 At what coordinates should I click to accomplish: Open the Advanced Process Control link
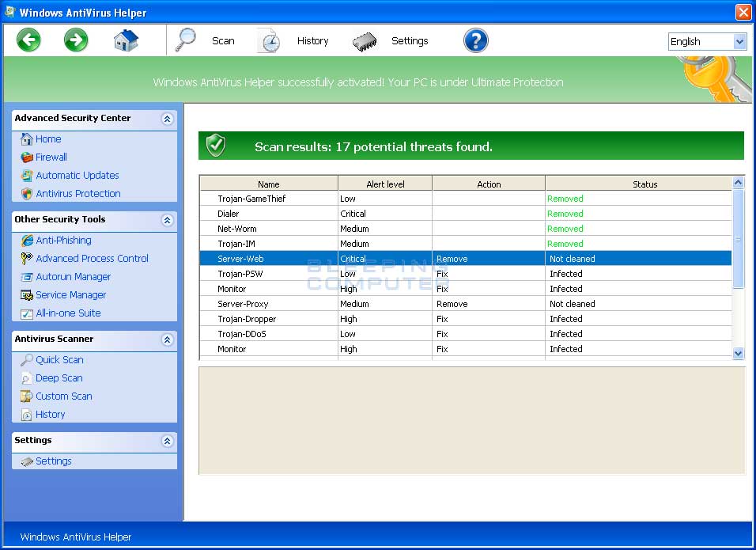[x=92, y=259]
